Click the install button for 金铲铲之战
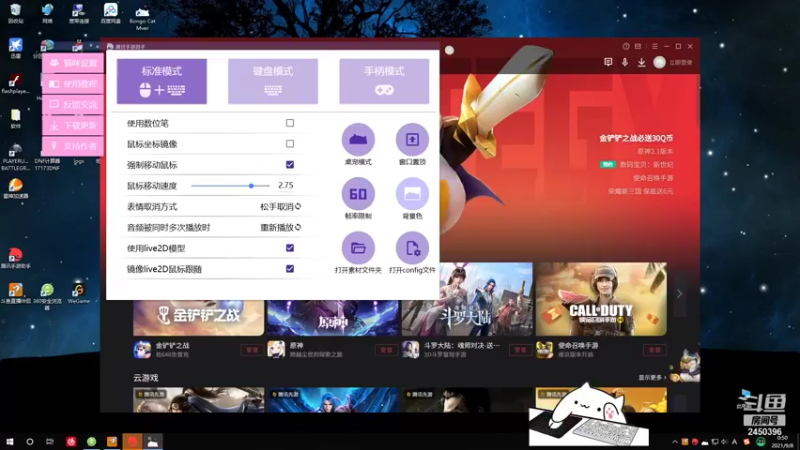Image resolution: width=800 pixels, height=450 pixels. point(252,350)
